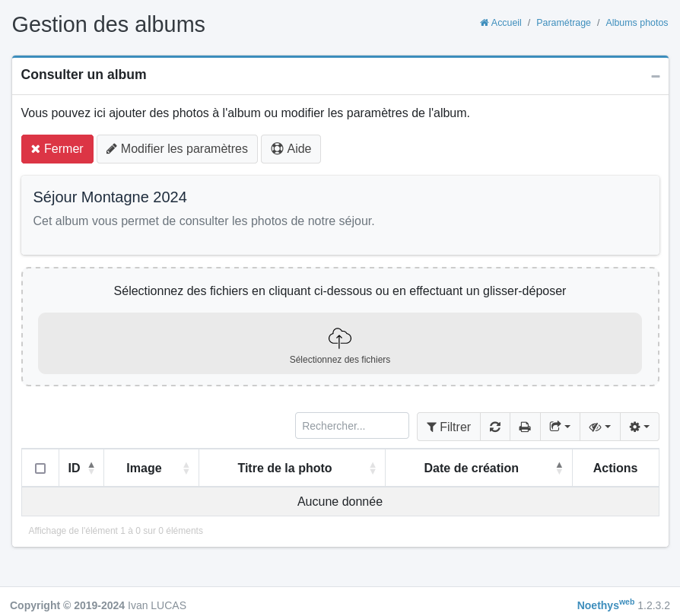680x616 pixels.
Task: Open the Aide help button
Action: [x=291, y=149]
